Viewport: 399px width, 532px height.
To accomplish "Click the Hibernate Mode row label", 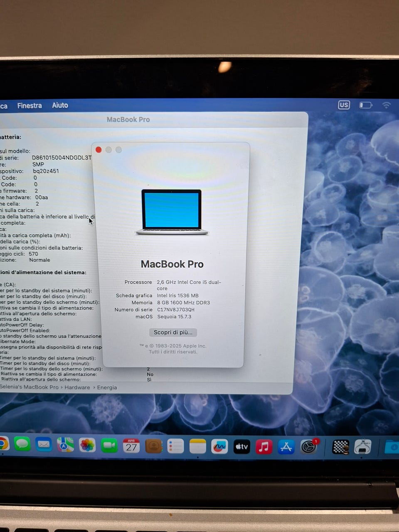I will (x=17, y=342).
